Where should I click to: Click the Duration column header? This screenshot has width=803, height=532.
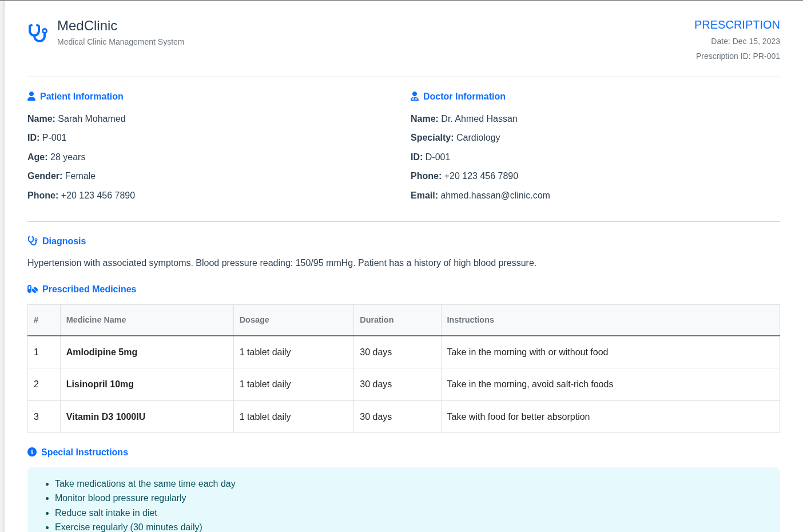pyautogui.click(x=376, y=320)
